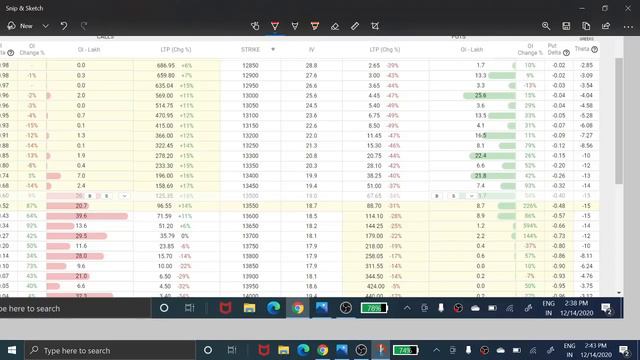Switch to OBS Studio on bottom taskbar
Image resolution: width=640 pixels, height=360 pixels.
(x=361, y=350)
